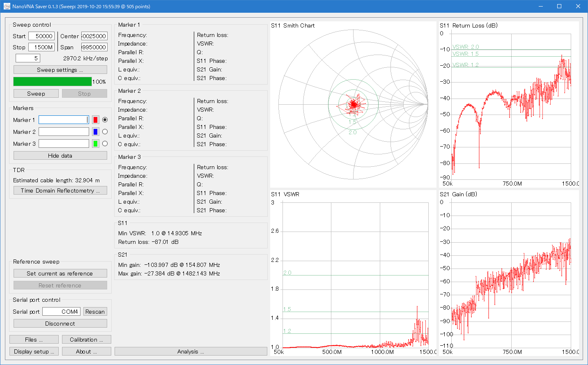Image resolution: width=588 pixels, height=365 pixels.
Task: Click the disabled Stop sweep button
Action: [x=85, y=94]
